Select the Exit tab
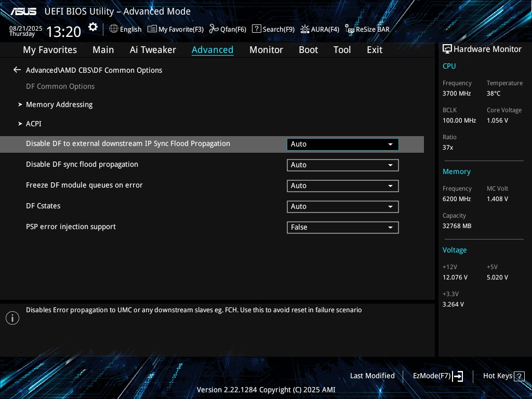Screen dimensions: 532x399 click(x=375, y=50)
